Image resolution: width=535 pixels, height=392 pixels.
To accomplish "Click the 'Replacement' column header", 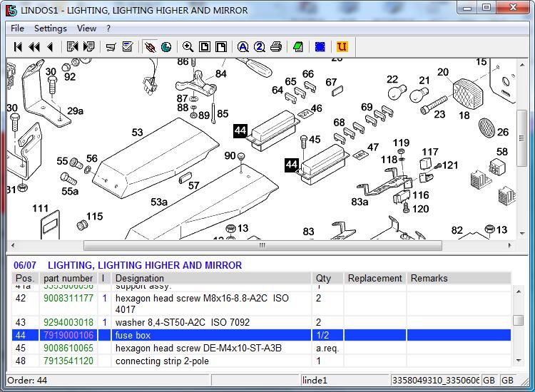I will point(375,278).
